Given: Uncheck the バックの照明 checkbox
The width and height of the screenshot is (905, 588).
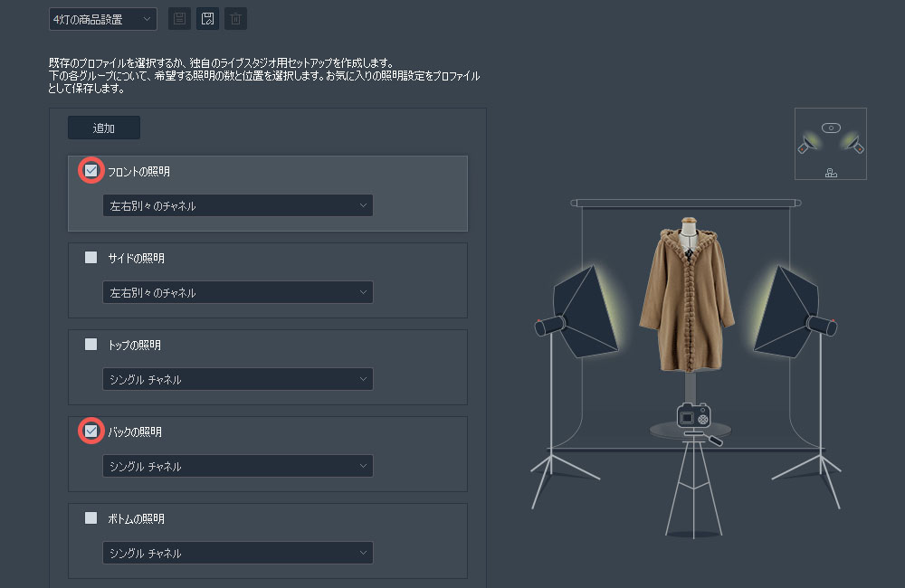Looking at the screenshot, I should pyautogui.click(x=90, y=432).
